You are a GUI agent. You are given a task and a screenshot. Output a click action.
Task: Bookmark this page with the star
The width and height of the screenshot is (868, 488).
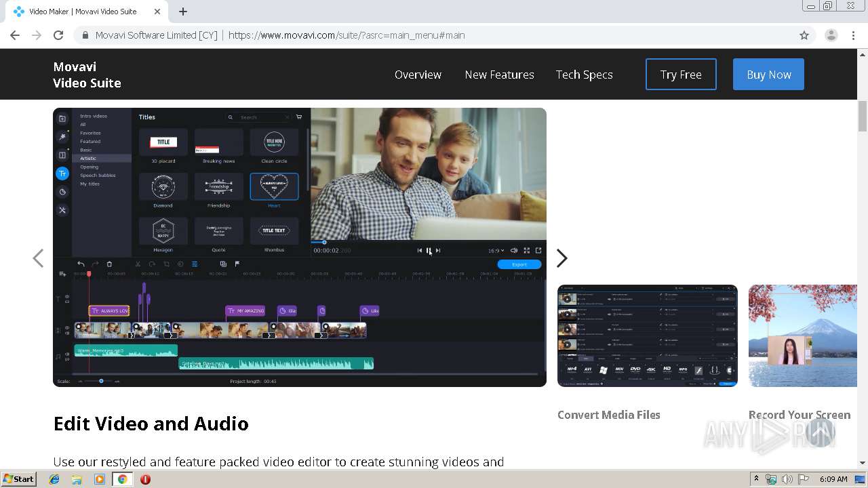(804, 35)
